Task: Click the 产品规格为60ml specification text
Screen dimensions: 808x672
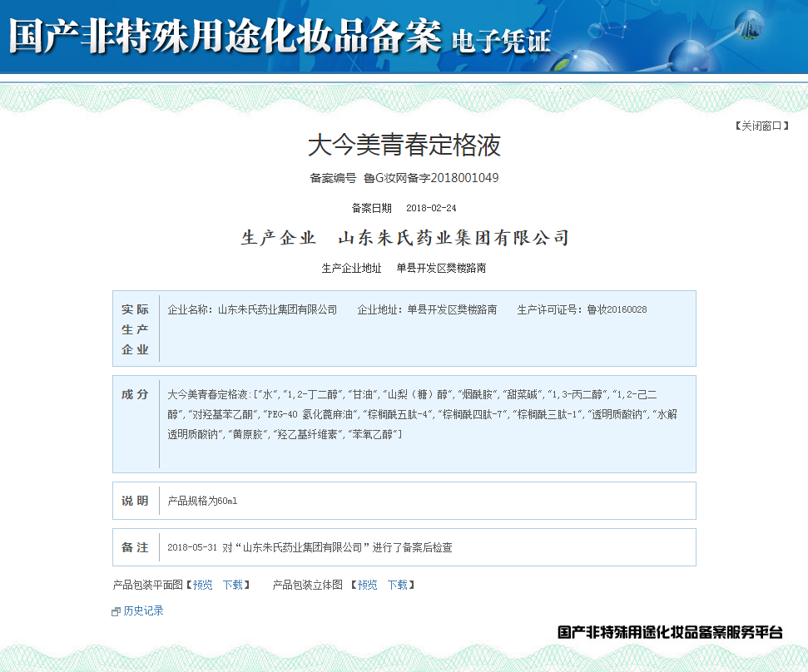Action: [x=202, y=501]
